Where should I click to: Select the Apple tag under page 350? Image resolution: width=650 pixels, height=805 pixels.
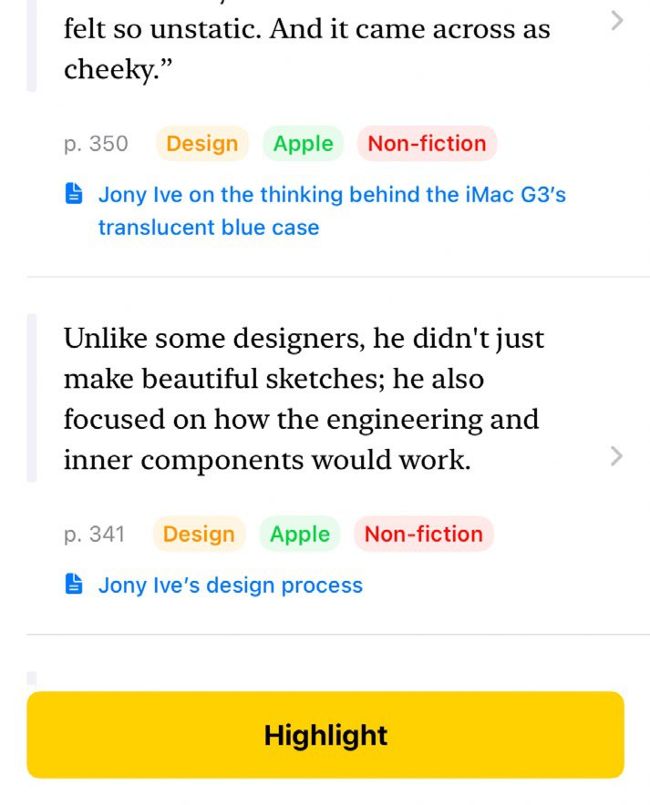[303, 143]
